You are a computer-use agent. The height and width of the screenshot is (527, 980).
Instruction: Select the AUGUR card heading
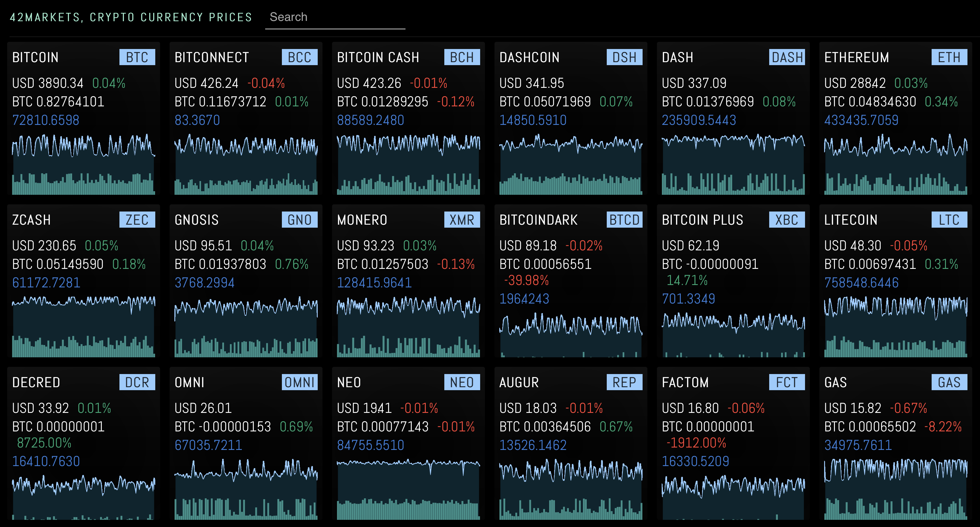(519, 382)
